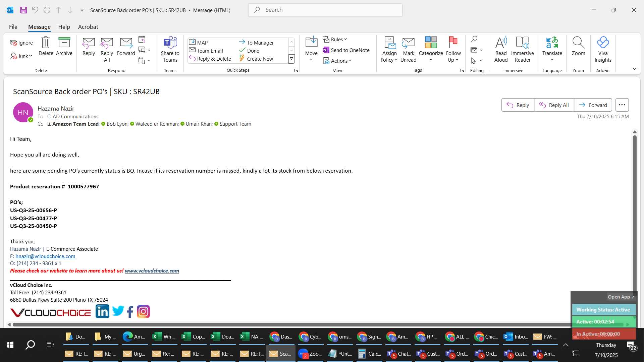Open Categorize dropdown
The width and height of the screenshot is (644, 362).
[x=431, y=50]
